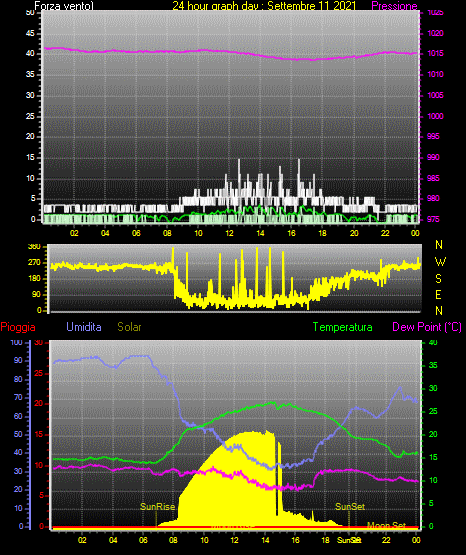Click the 'SunSet' marker label in the lower graph
The image size is (466, 555).
tap(350, 507)
